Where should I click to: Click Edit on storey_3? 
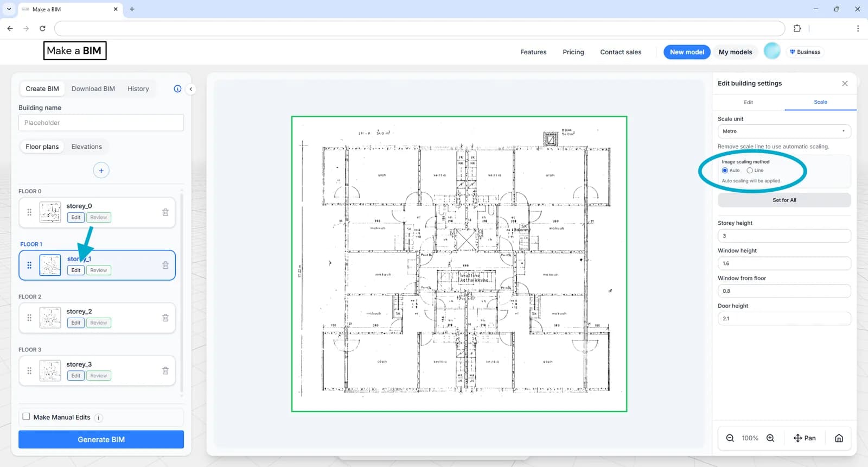(76, 375)
